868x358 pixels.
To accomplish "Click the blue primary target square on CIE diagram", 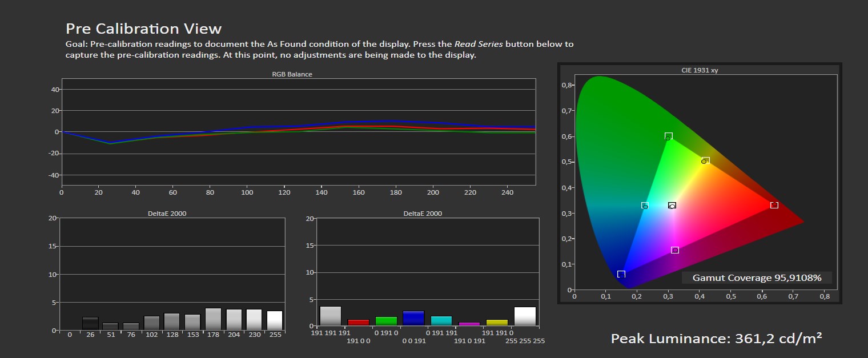I will tap(621, 274).
